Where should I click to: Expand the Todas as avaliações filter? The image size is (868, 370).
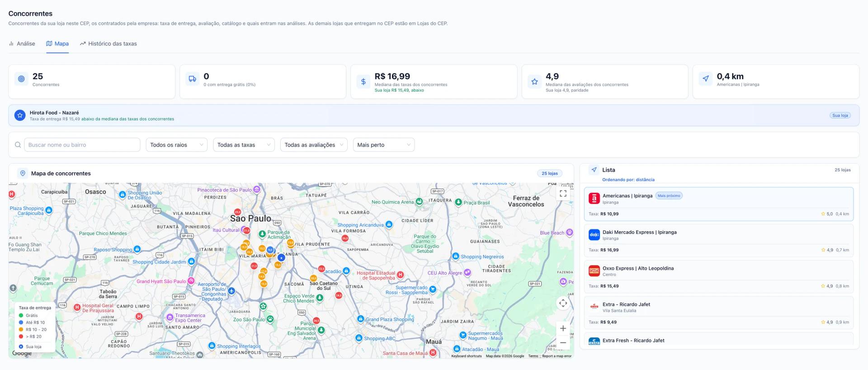314,145
